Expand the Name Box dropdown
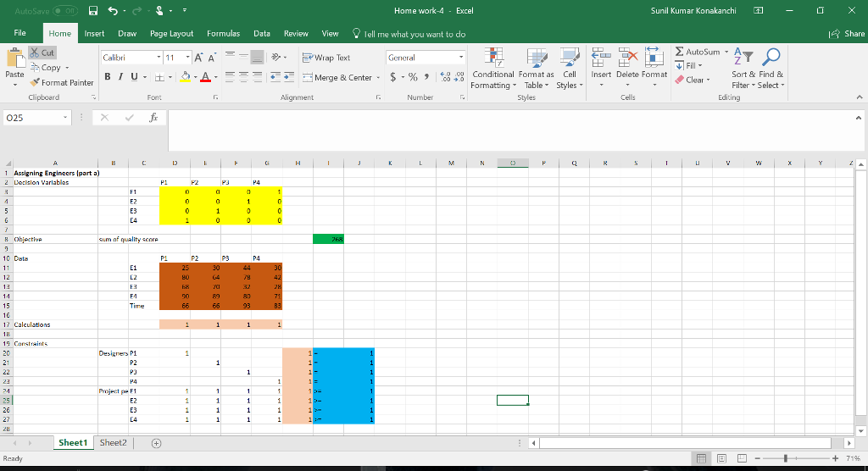868x471 pixels. [64, 118]
